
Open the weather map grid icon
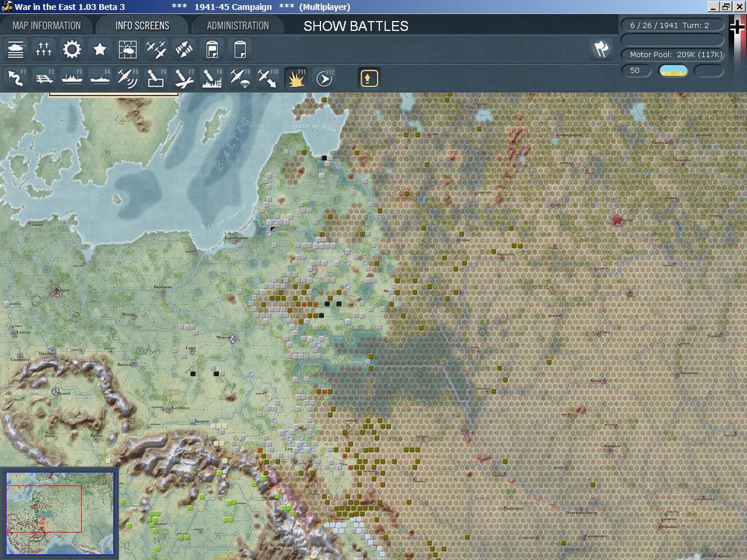(x=128, y=50)
